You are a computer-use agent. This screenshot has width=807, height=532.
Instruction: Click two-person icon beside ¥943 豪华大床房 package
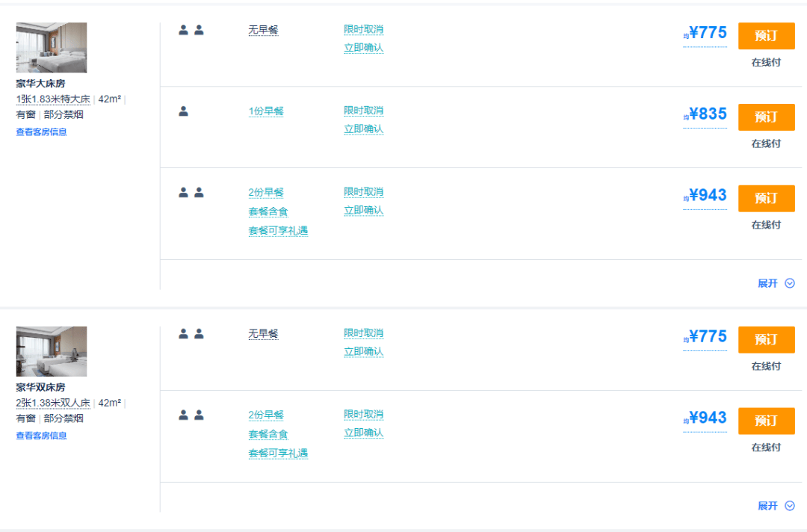[x=191, y=193]
